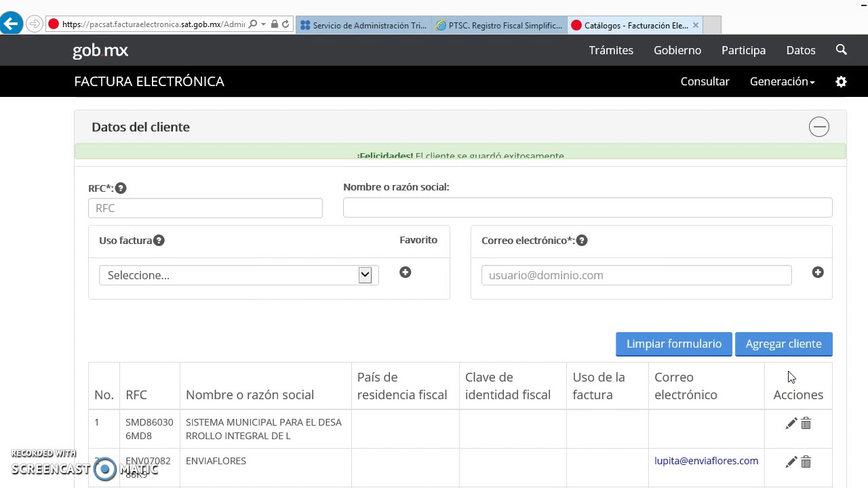Viewport: 868px width, 488px height.
Task: Click the browser back arrow button
Action: pyautogui.click(x=11, y=24)
